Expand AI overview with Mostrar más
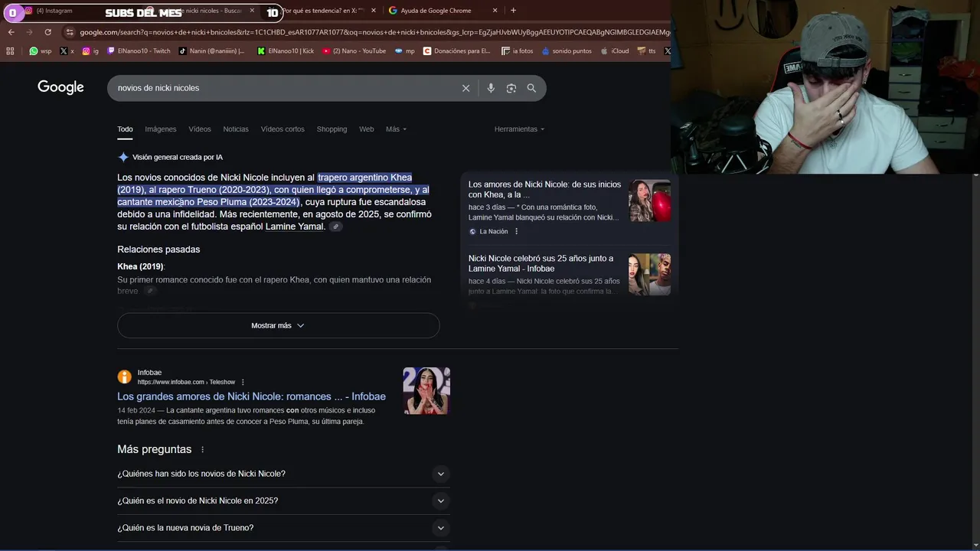 278,325
